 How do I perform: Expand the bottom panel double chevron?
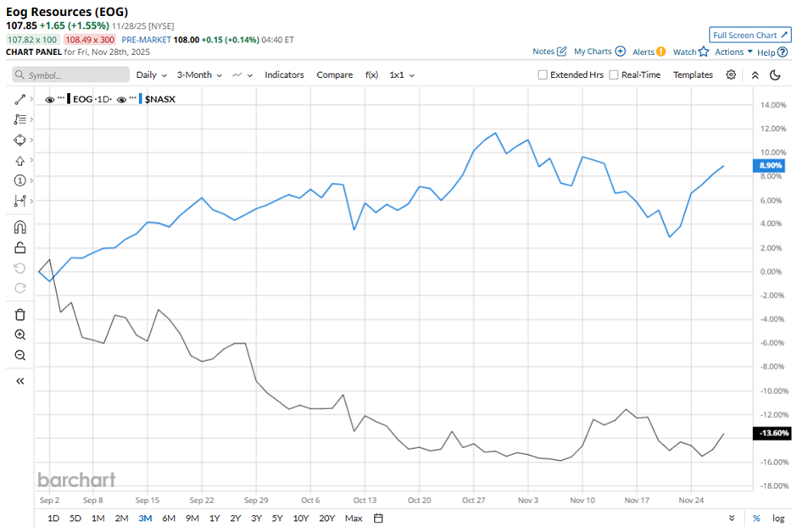(x=732, y=518)
